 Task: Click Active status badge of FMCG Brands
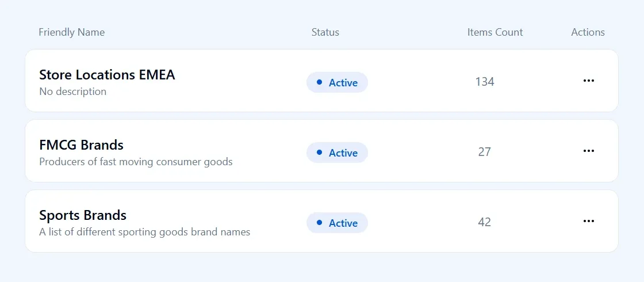337,153
